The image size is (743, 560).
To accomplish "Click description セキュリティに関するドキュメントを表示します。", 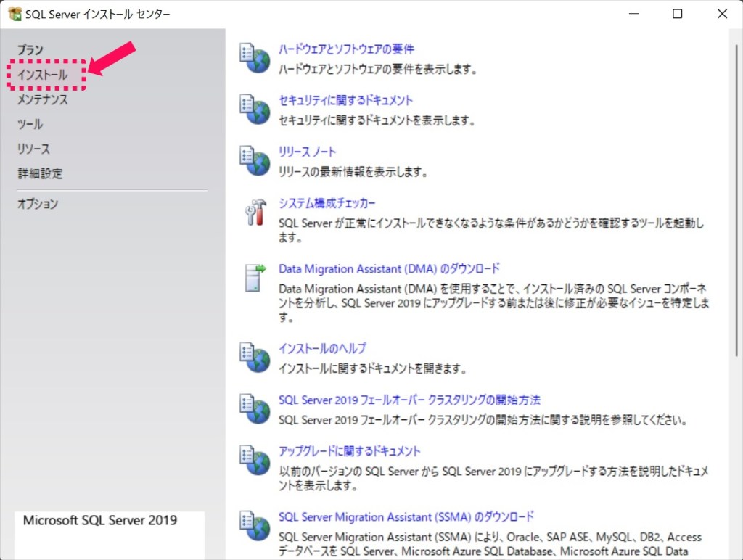I will tap(377, 120).
